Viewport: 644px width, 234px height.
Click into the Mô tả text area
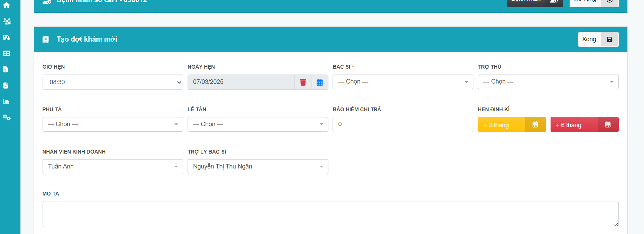(330, 214)
